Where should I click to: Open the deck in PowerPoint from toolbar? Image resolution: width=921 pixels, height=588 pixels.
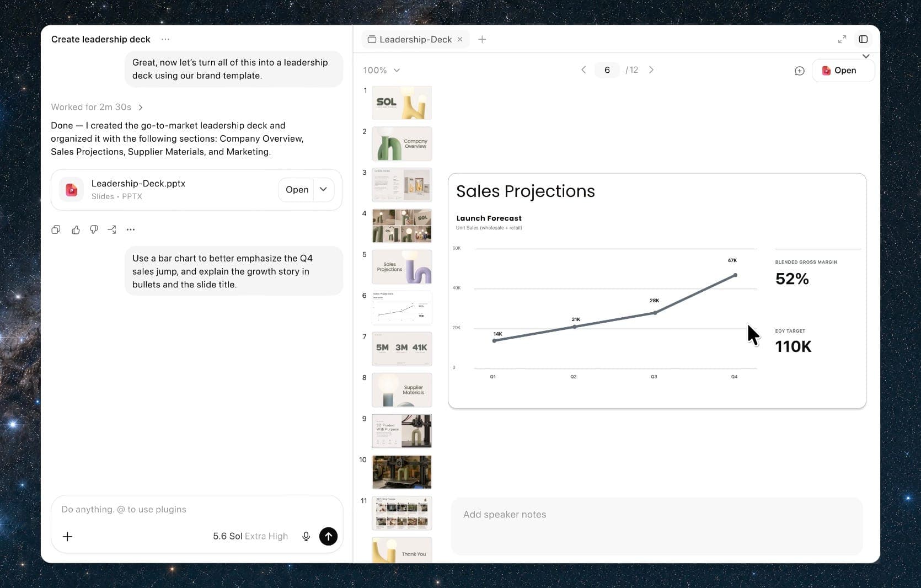[843, 71]
